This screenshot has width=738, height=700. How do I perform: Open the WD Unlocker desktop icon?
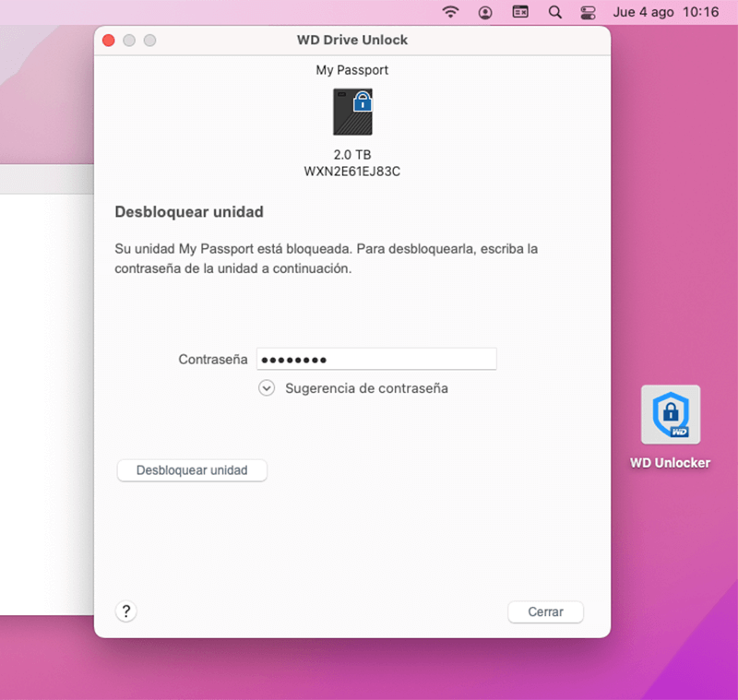tap(671, 415)
